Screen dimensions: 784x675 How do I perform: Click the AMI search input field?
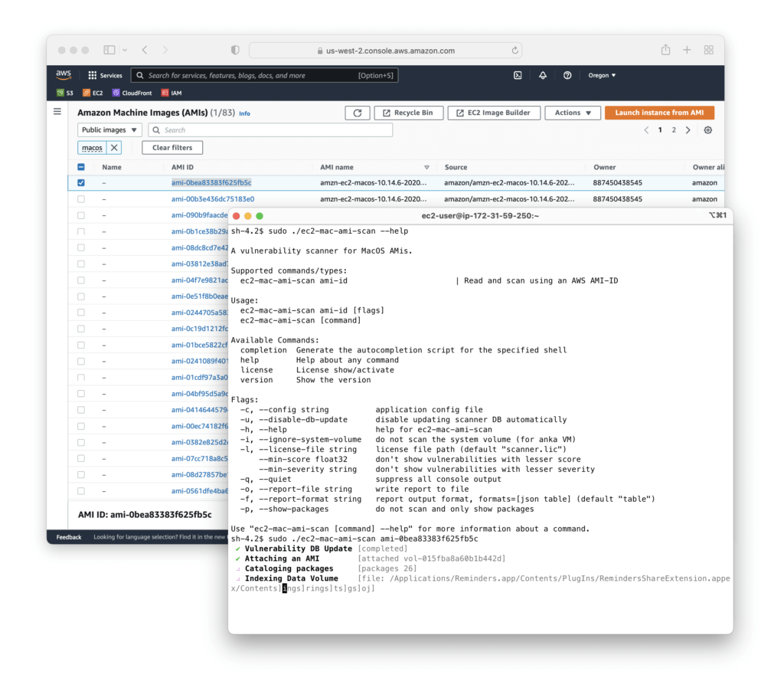coord(276,130)
